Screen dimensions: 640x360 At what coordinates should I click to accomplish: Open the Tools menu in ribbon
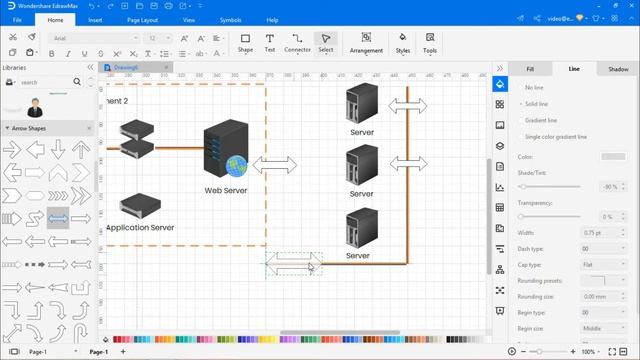[x=430, y=43]
